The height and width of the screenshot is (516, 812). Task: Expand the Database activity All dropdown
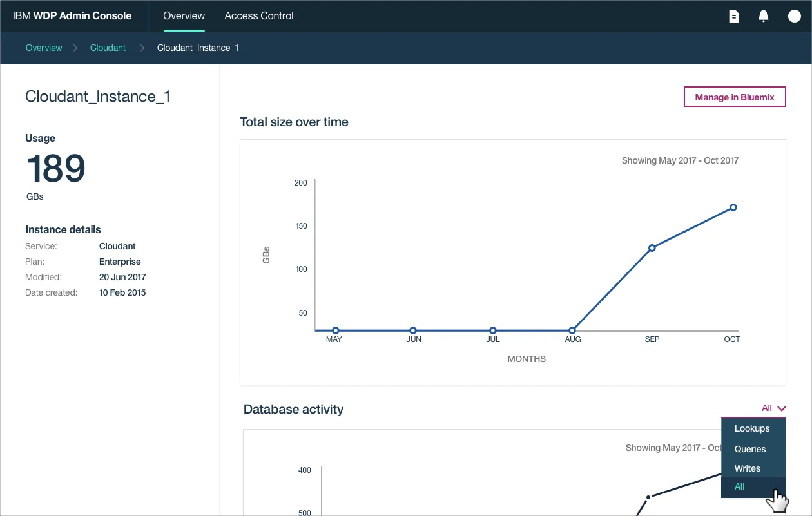pyautogui.click(x=773, y=408)
